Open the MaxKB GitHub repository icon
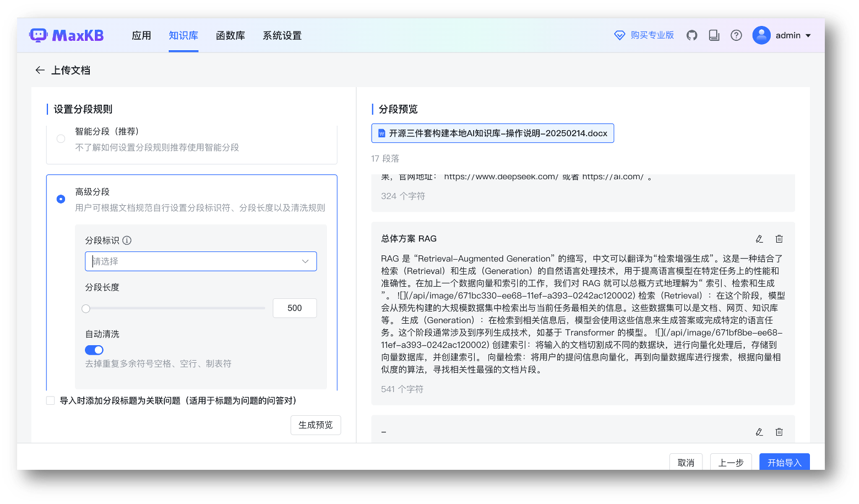Image resolution: width=859 pixels, height=504 pixels. click(x=692, y=35)
